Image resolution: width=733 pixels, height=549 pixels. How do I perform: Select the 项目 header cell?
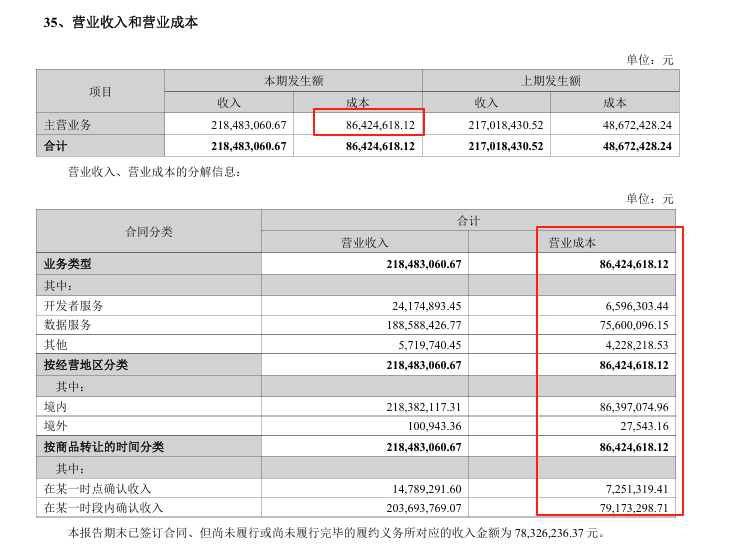tap(100, 91)
